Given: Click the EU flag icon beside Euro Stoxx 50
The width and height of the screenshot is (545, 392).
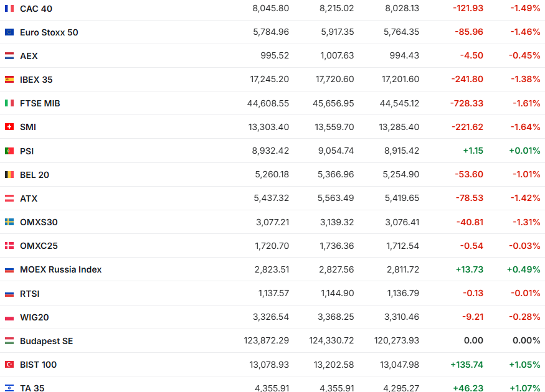Looking at the screenshot, I should [9, 32].
